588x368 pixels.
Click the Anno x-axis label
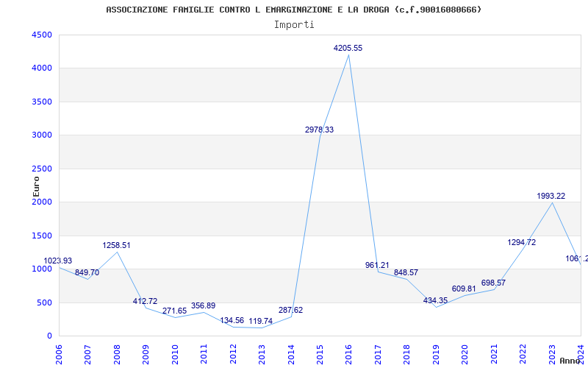(570, 361)
